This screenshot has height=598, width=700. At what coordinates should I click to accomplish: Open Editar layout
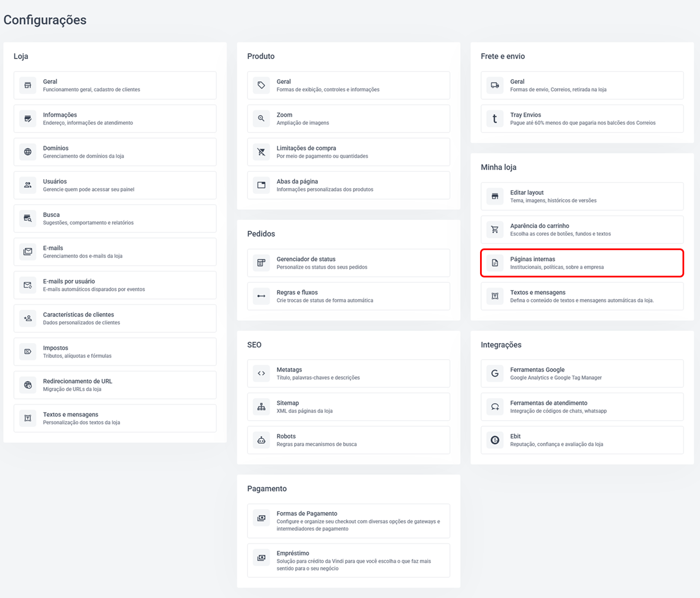(527, 193)
